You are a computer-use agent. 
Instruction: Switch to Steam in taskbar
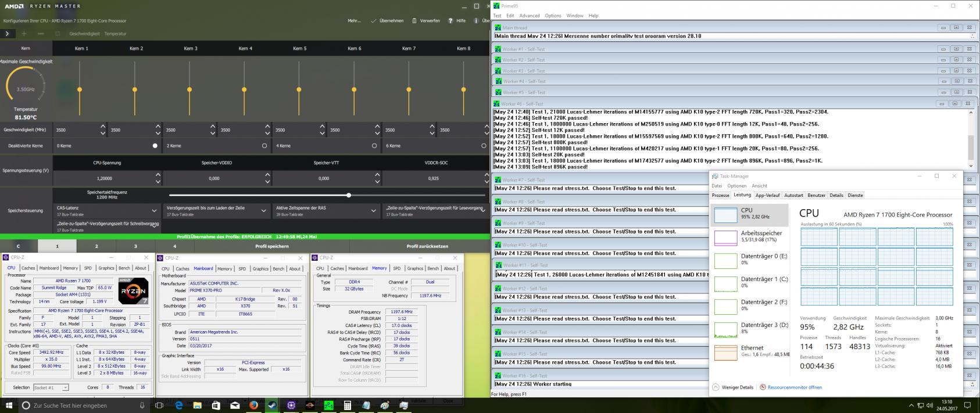tap(272, 405)
